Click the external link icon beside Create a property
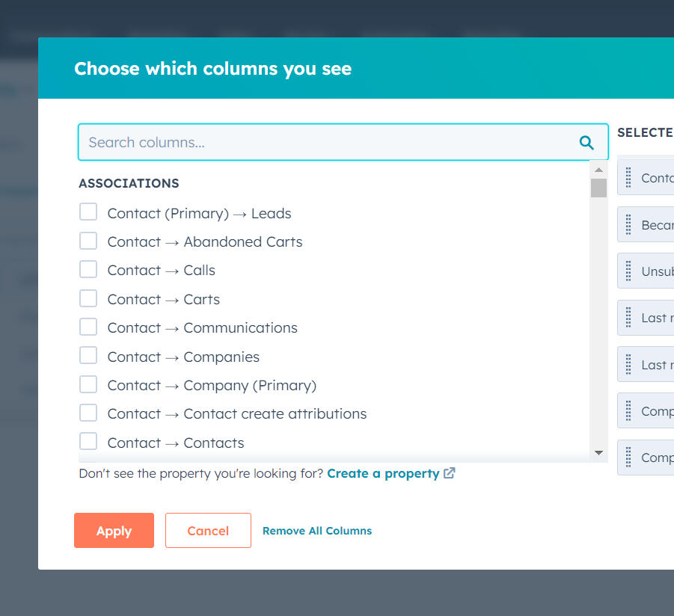674x616 pixels. point(450,473)
